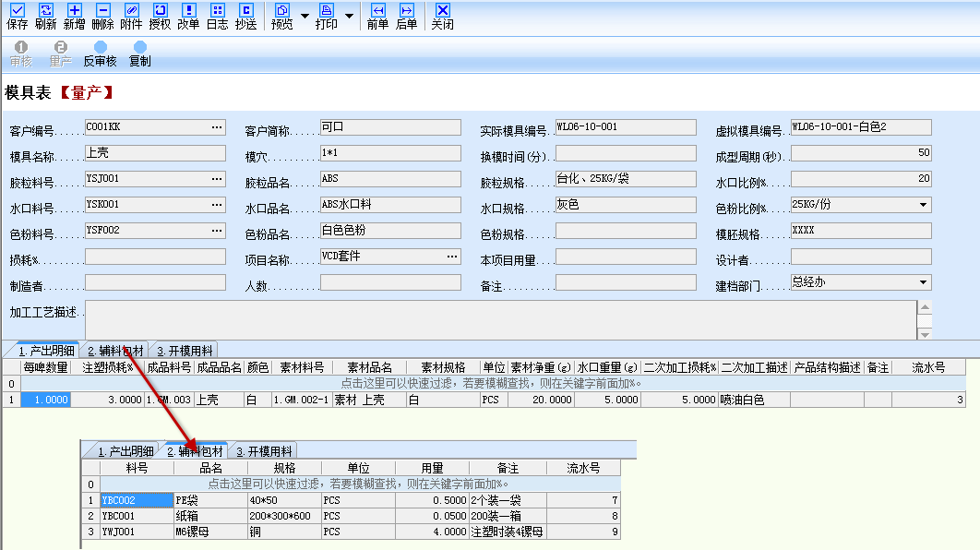Select the YBC002 cell
Viewport: 980px width, 550px height.
(x=137, y=500)
